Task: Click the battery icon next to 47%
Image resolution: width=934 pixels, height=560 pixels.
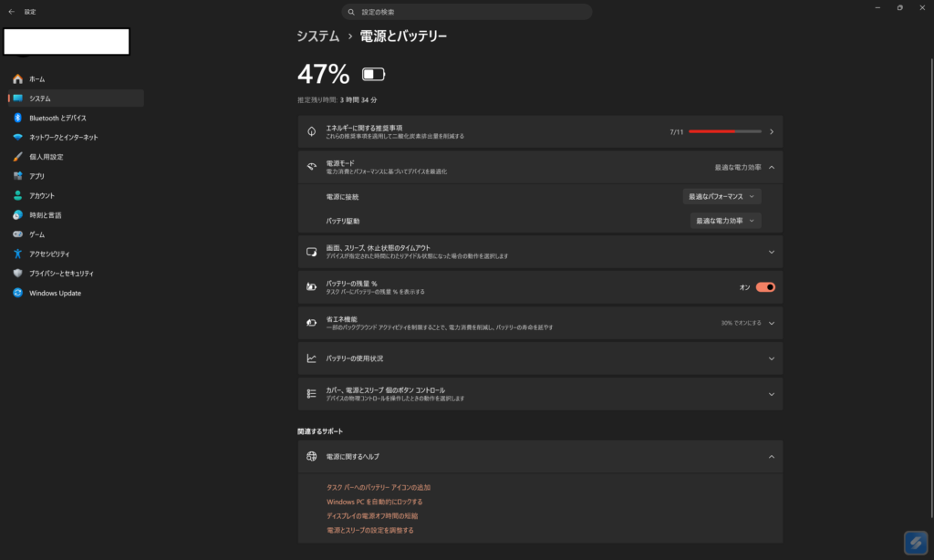Action: (373, 74)
